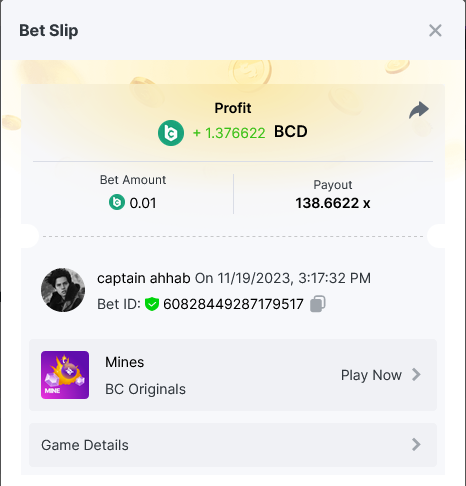
Task: Click the green verified shield icon
Action: click(x=152, y=304)
